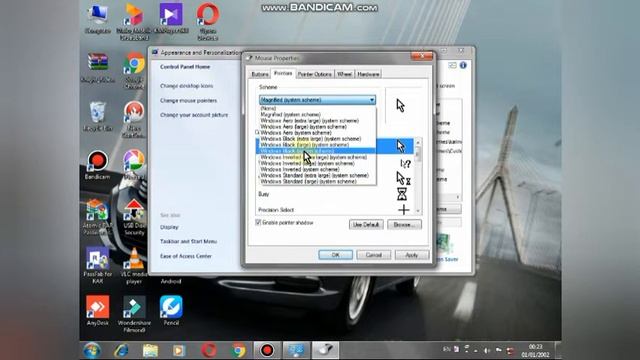The height and width of the screenshot is (360, 640).
Task: Open the Recycle Bin
Action: coord(98,116)
